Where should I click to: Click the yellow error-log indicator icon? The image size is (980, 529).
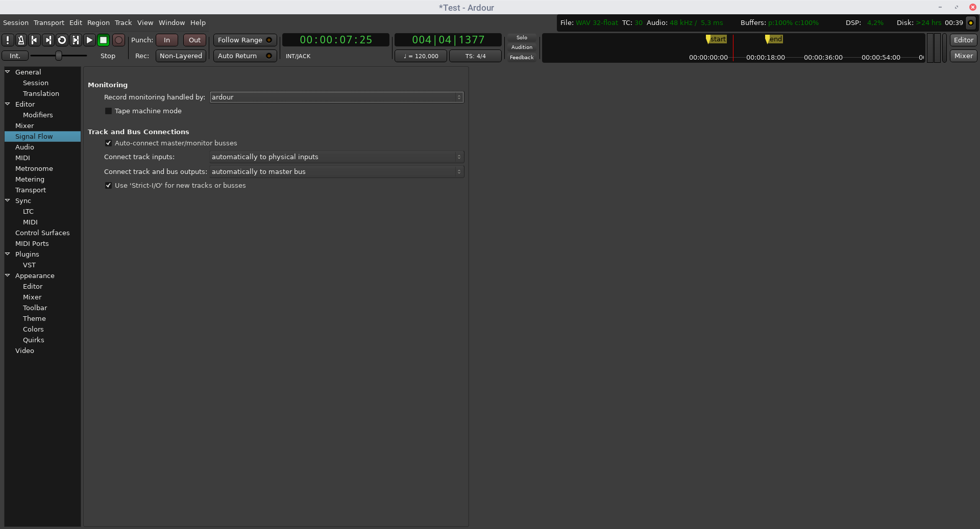[x=971, y=22]
